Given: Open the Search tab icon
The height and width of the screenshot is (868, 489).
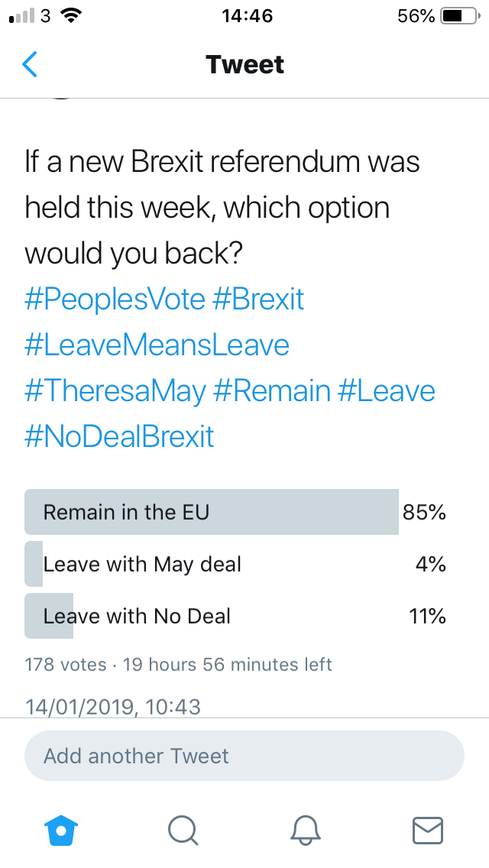Looking at the screenshot, I should click(183, 830).
